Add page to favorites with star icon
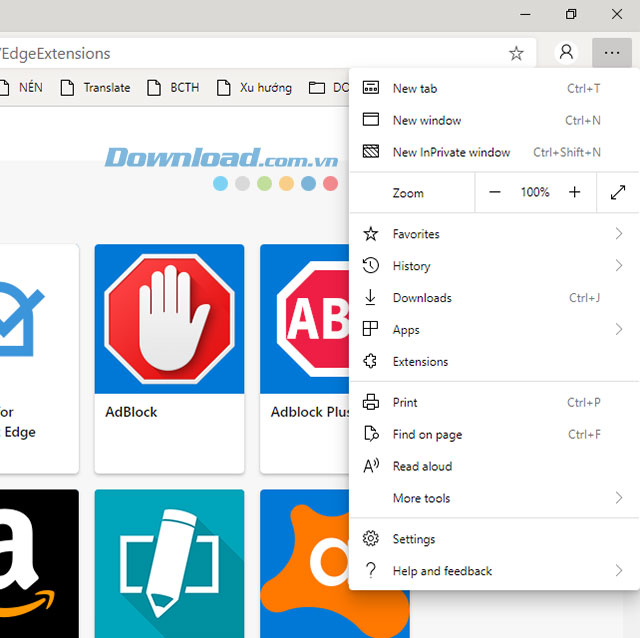The width and height of the screenshot is (640, 638). [x=516, y=53]
